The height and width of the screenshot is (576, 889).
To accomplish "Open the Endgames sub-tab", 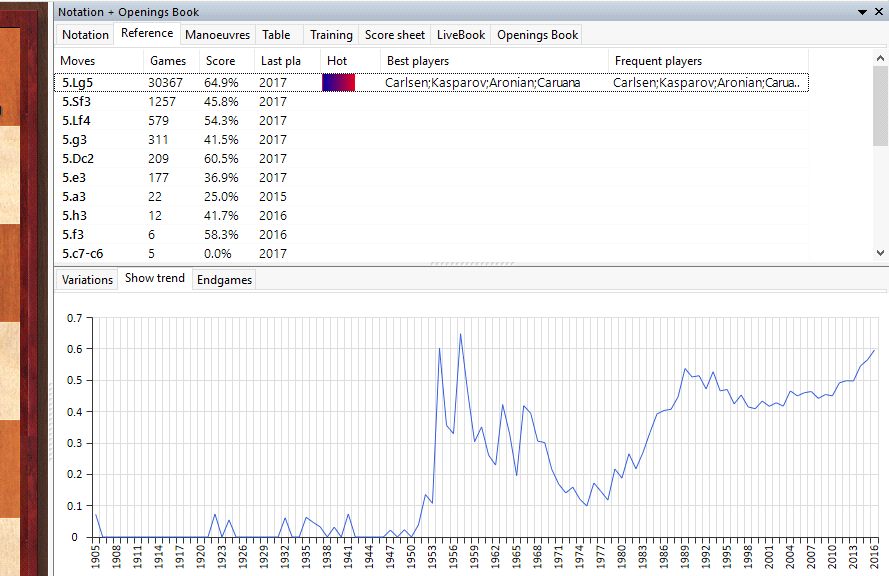I will 224,280.
